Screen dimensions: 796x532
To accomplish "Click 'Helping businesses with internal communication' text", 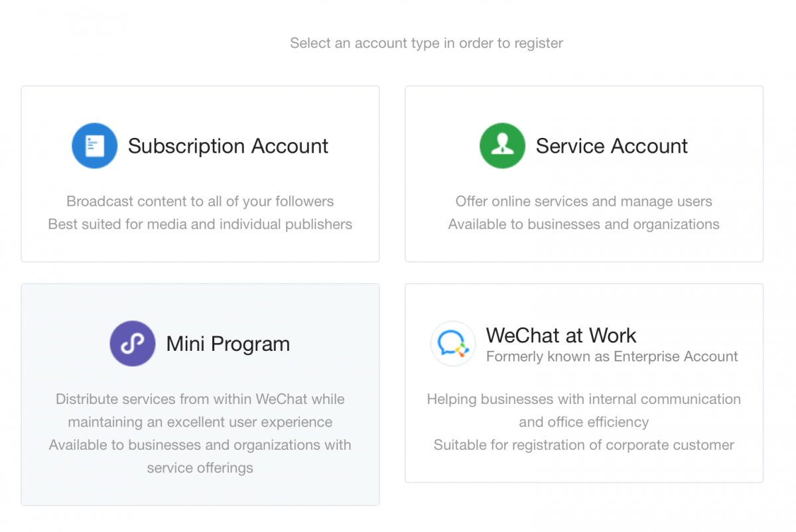I will coord(584,399).
